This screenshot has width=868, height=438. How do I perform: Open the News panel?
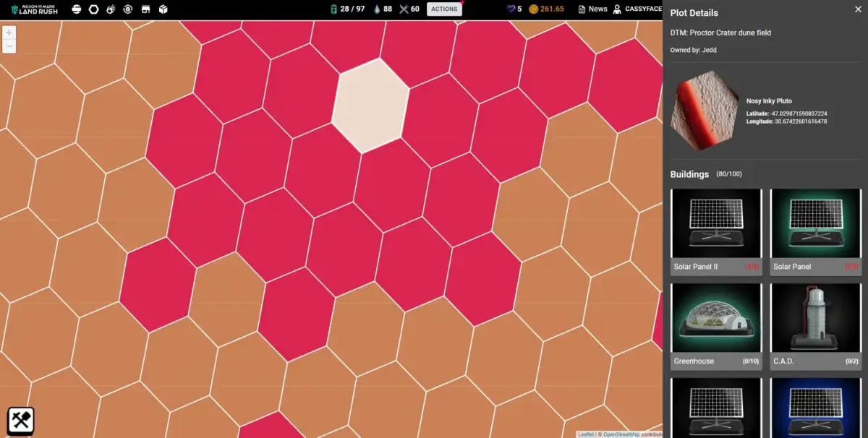(x=593, y=9)
